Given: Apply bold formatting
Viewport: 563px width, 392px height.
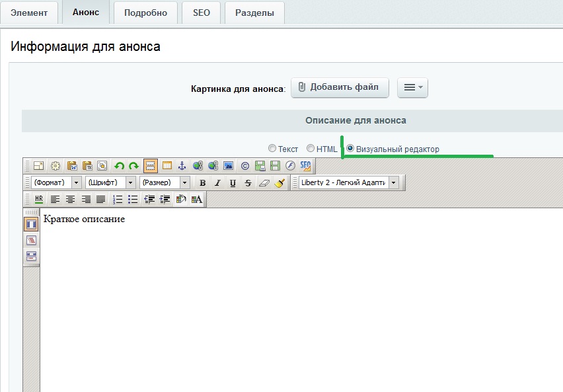Looking at the screenshot, I should coord(202,183).
